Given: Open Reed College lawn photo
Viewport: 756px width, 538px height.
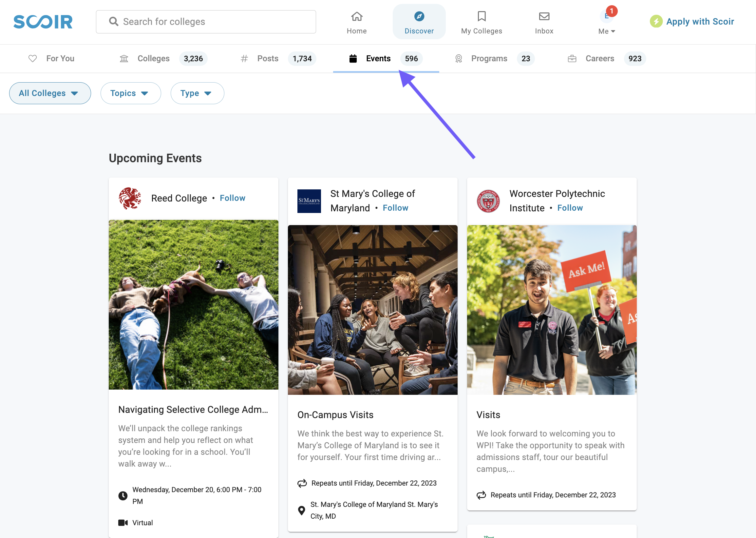Looking at the screenshot, I should click(x=193, y=304).
